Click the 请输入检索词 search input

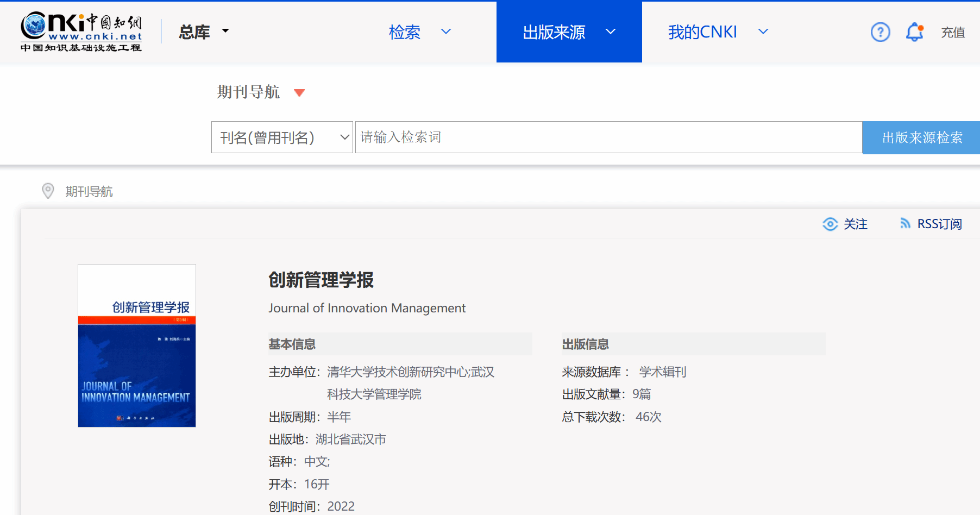(608, 137)
